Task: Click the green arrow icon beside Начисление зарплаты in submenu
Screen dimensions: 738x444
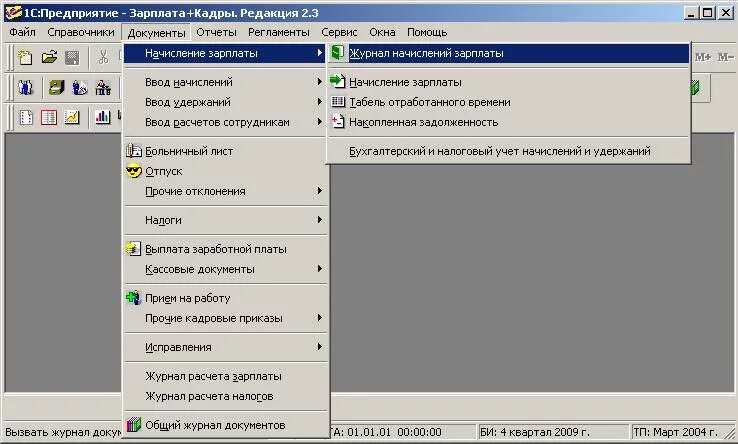Action: pyautogui.click(x=337, y=81)
